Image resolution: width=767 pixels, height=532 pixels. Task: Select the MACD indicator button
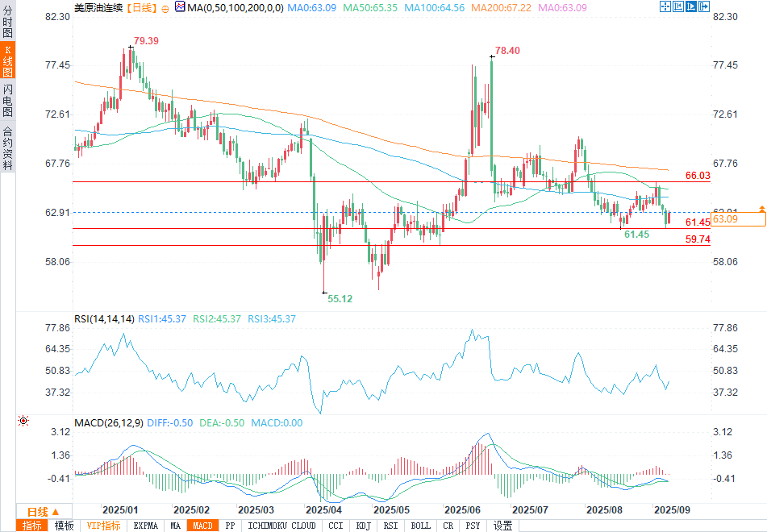click(x=202, y=526)
